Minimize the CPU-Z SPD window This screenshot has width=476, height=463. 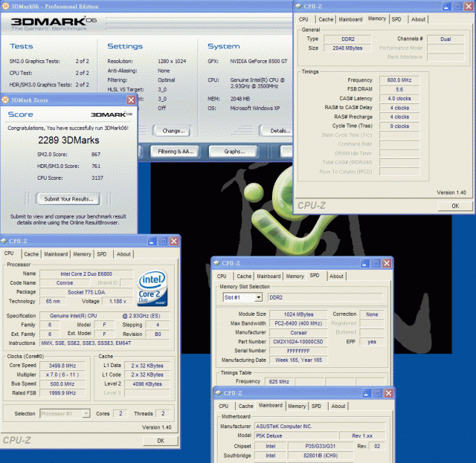(365, 263)
